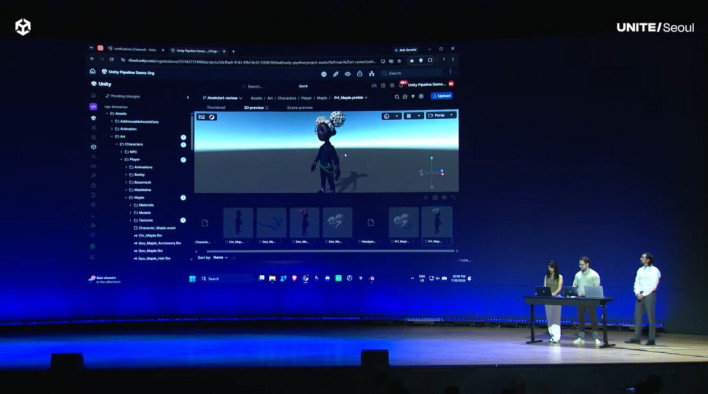Click the Maple breadcrumb link
Image resolution: width=708 pixels, height=394 pixels.
pyautogui.click(x=322, y=98)
